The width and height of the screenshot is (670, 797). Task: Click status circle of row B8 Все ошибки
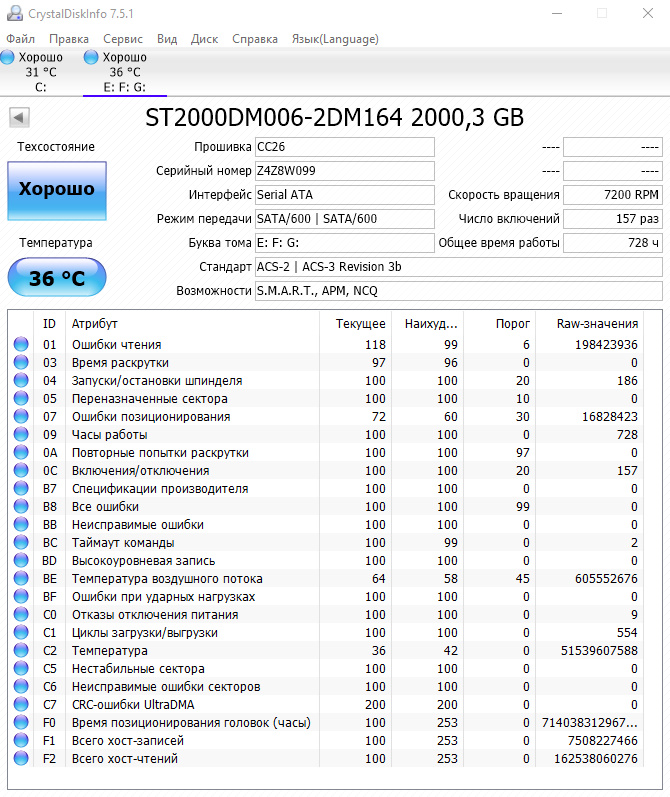pos(21,506)
